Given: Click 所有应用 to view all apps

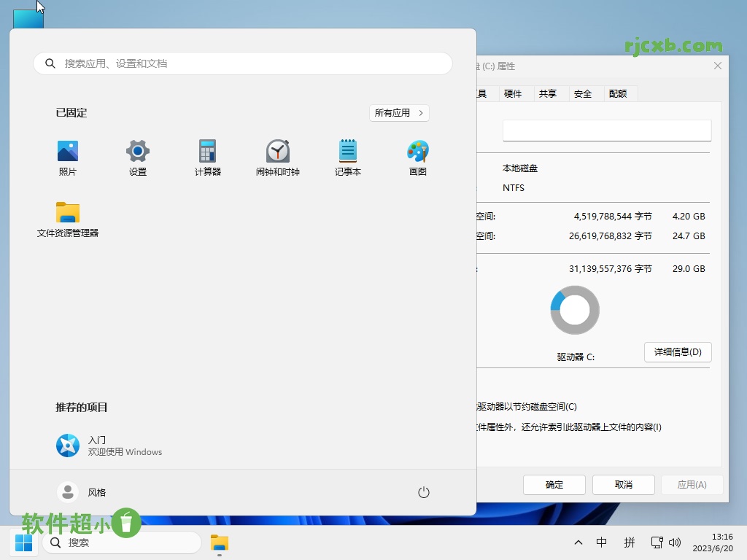Looking at the screenshot, I should (399, 113).
